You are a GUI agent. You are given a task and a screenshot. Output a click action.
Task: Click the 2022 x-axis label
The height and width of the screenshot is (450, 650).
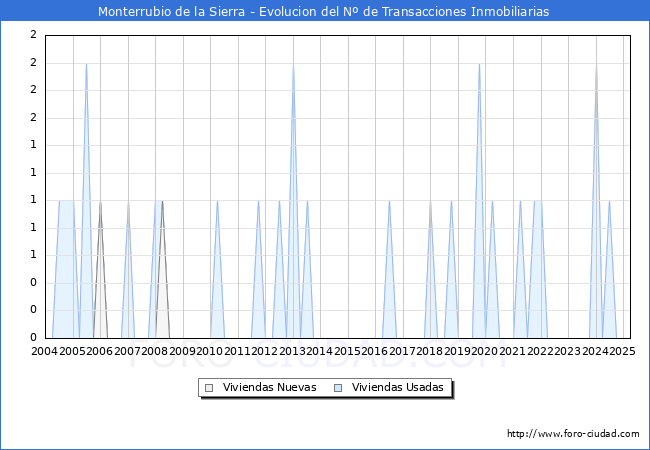(x=540, y=351)
